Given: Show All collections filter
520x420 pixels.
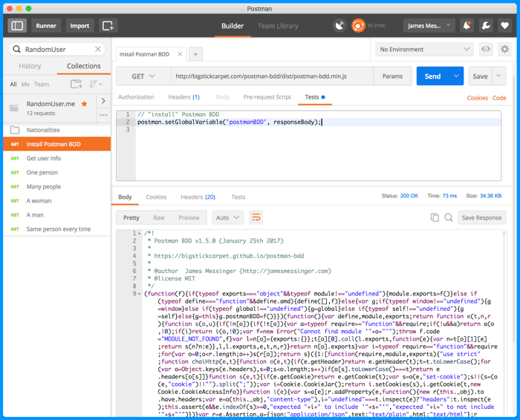Looking at the screenshot, I should (13, 84).
